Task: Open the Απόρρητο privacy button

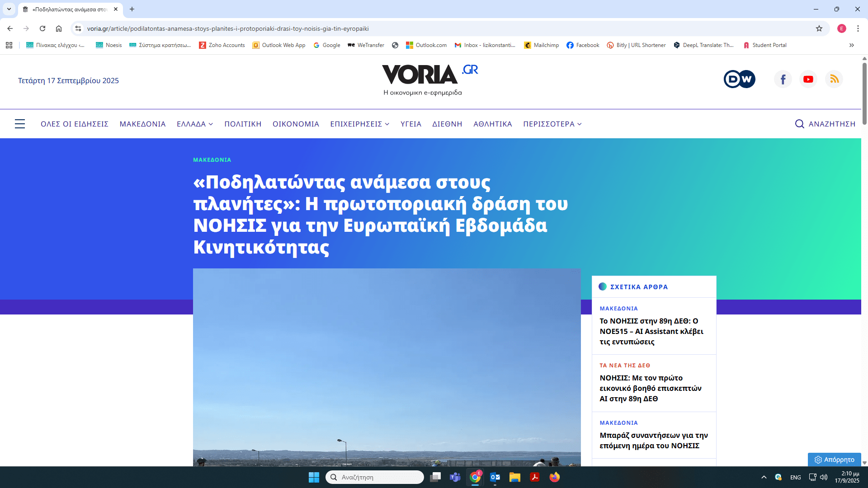Action: 835,460
